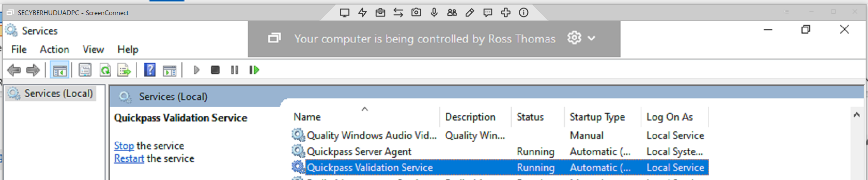
Task: Click the Start Service play icon
Action: (x=197, y=70)
